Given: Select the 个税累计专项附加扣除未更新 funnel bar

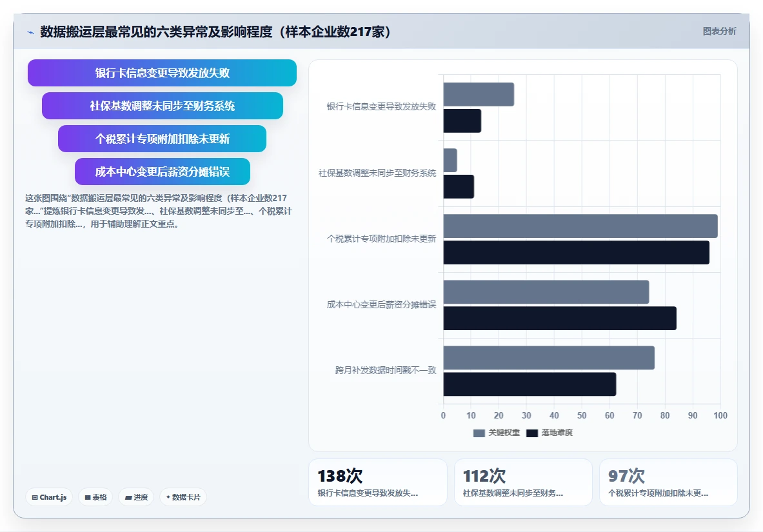Looking at the screenshot, I should point(162,139).
